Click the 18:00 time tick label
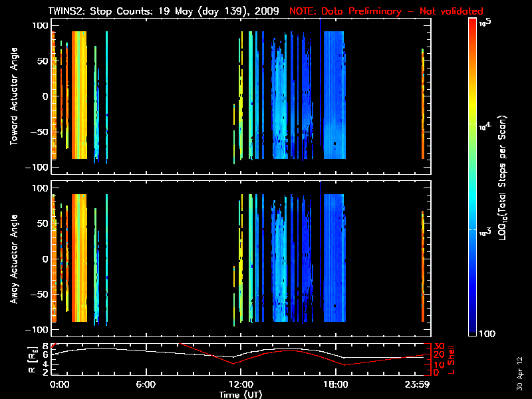This screenshot has height=399, width=532. (x=334, y=385)
